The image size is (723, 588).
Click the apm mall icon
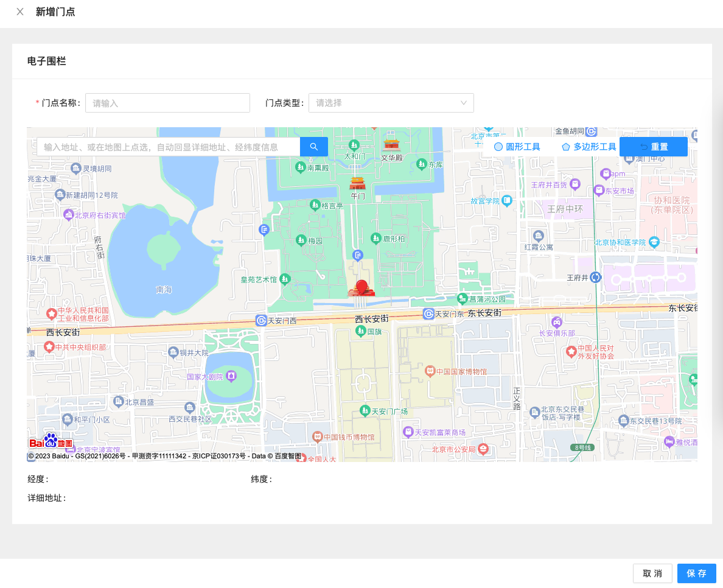pyautogui.click(x=606, y=174)
